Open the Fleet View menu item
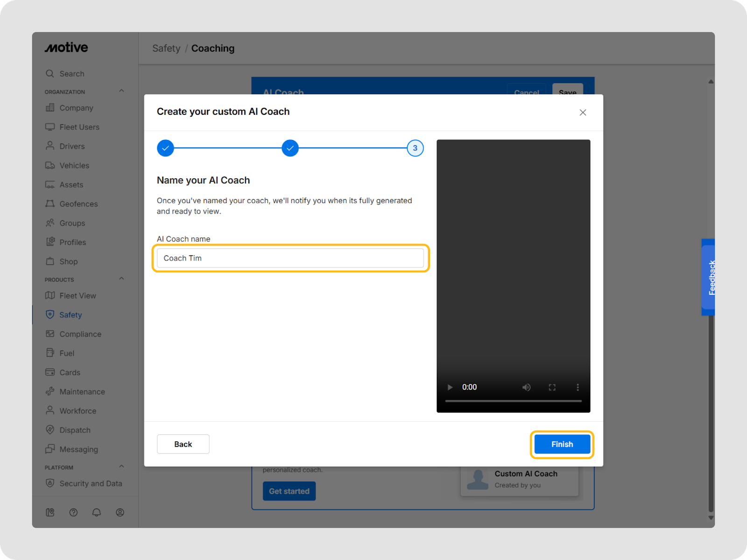Screen dimensions: 747x560 pos(78,296)
